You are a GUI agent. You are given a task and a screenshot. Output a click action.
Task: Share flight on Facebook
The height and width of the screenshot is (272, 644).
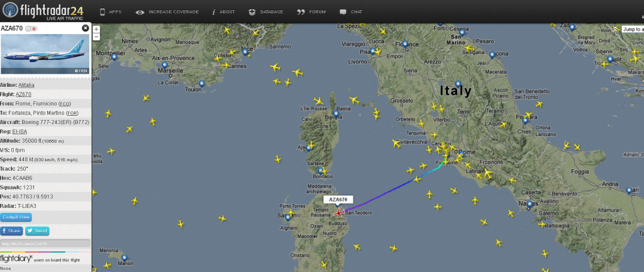coord(11,231)
